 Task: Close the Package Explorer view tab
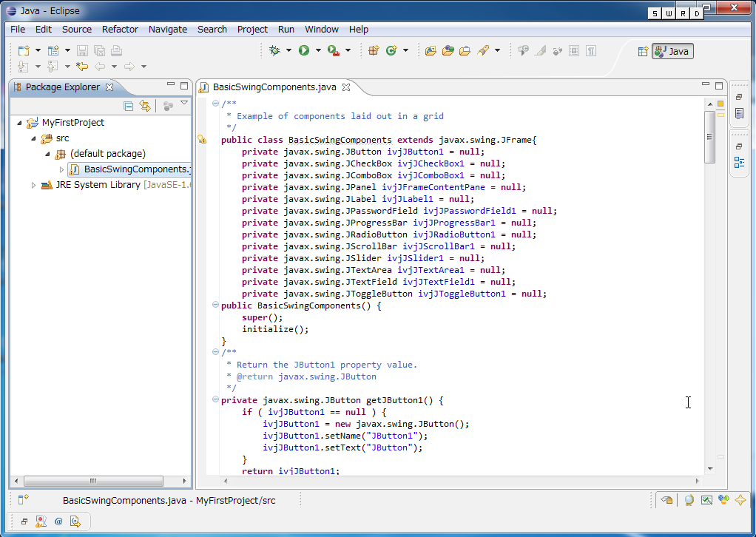pyautogui.click(x=109, y=87)
